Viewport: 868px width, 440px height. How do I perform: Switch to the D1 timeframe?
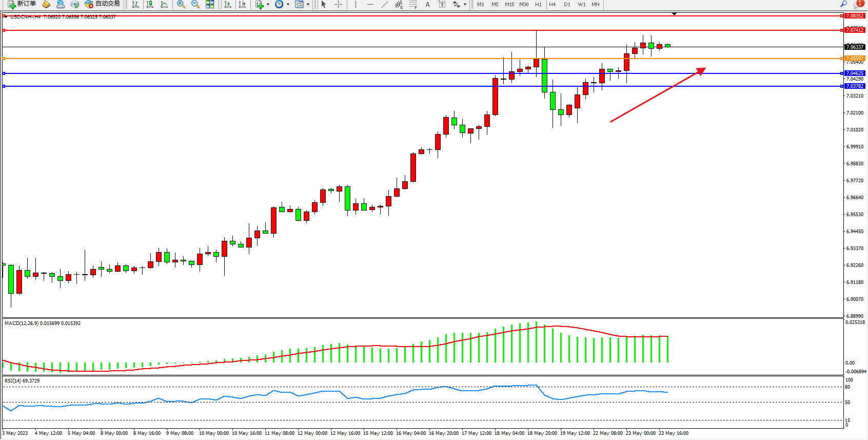click(x=567, y=4)
